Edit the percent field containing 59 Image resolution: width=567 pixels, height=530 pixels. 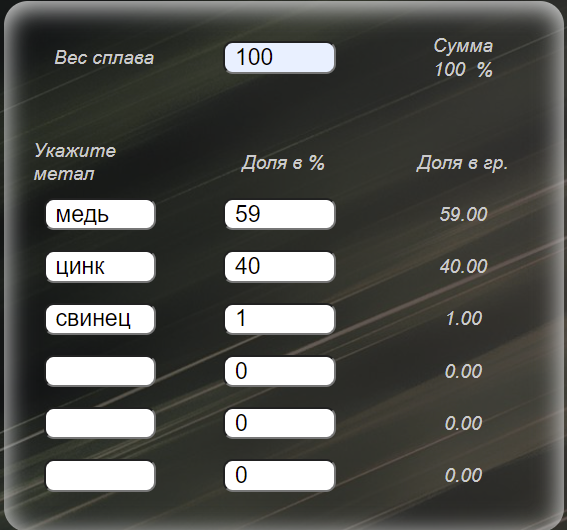click(280, 214)
